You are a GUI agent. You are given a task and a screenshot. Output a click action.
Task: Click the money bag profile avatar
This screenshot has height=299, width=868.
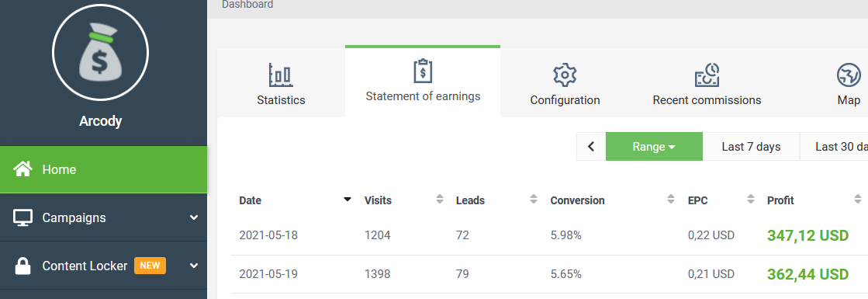coord(100,52)
